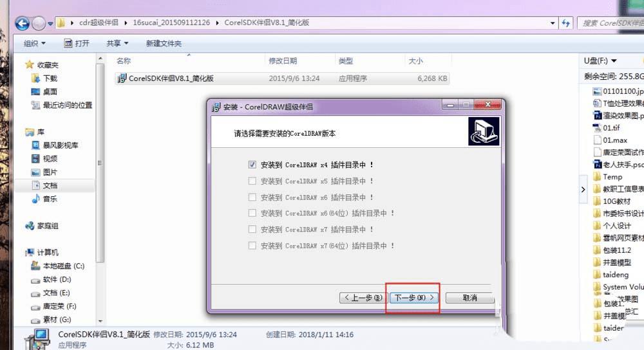Open 文档 (E:) drive
The image size is (644, 350).
51,293
